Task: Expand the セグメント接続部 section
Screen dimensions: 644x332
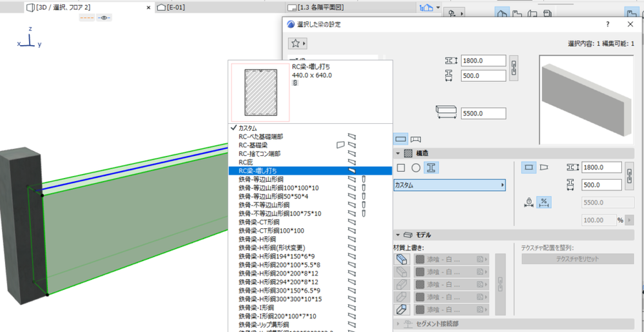Action: pyautogui.click(x=398, y=324)
